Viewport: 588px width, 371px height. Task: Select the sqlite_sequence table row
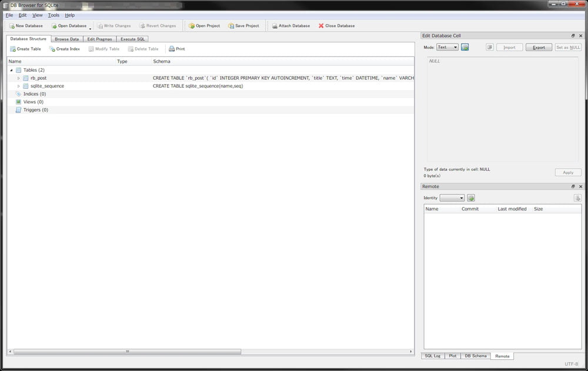(211, 86)
